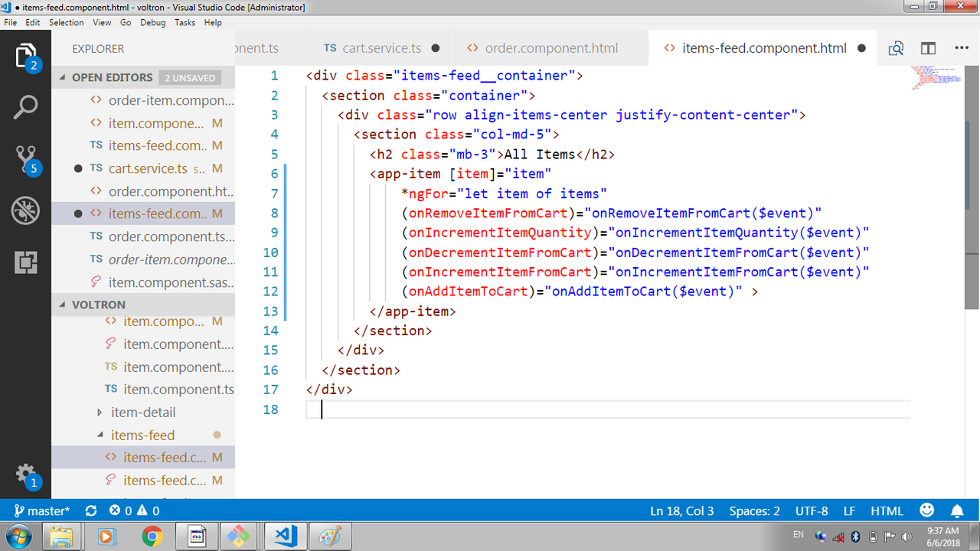980x551 pixels.
Task: Open order.component.ts in open editors
Action: click(143, 236)
